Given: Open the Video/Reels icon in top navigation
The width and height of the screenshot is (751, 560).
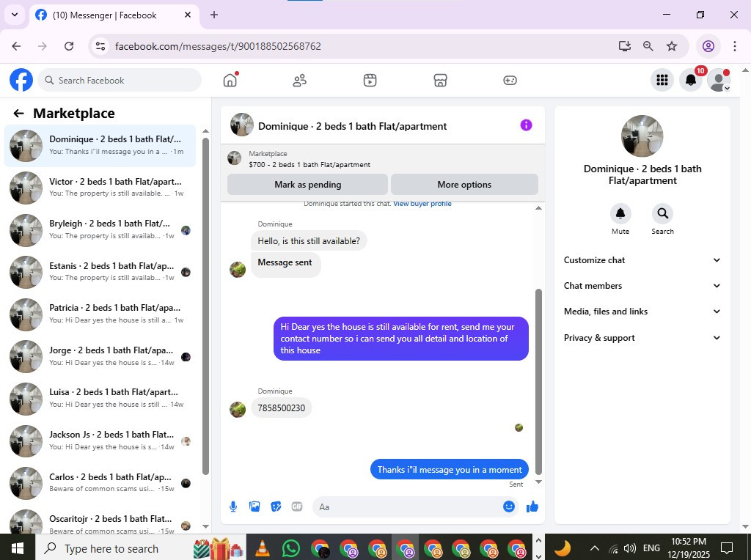Looking at the screenshot, I should click(x=370, y=80).
